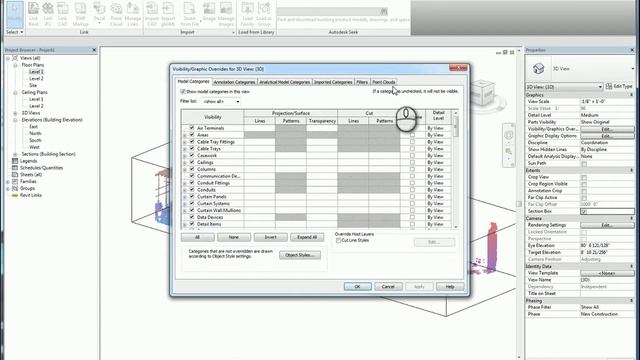640x360 pixels.
Task: Click Edit for Graphic Display Options
Action: (x=607, y=136)
